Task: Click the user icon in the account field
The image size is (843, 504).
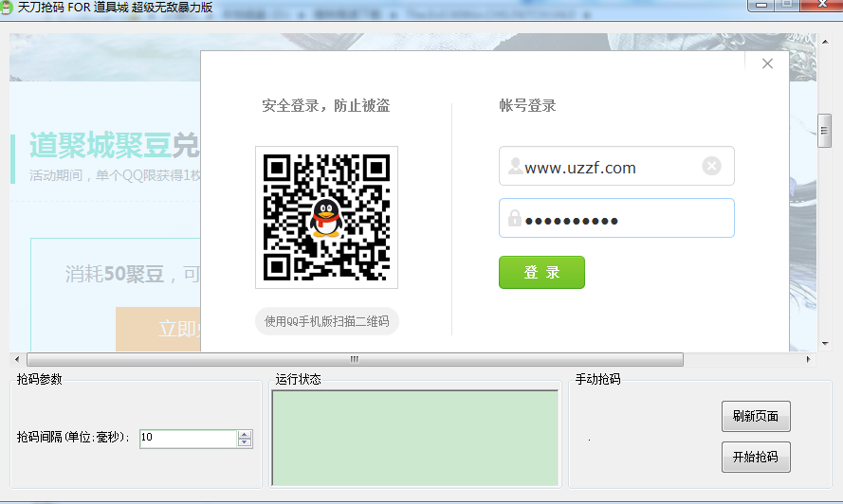Action: point(515,166)
